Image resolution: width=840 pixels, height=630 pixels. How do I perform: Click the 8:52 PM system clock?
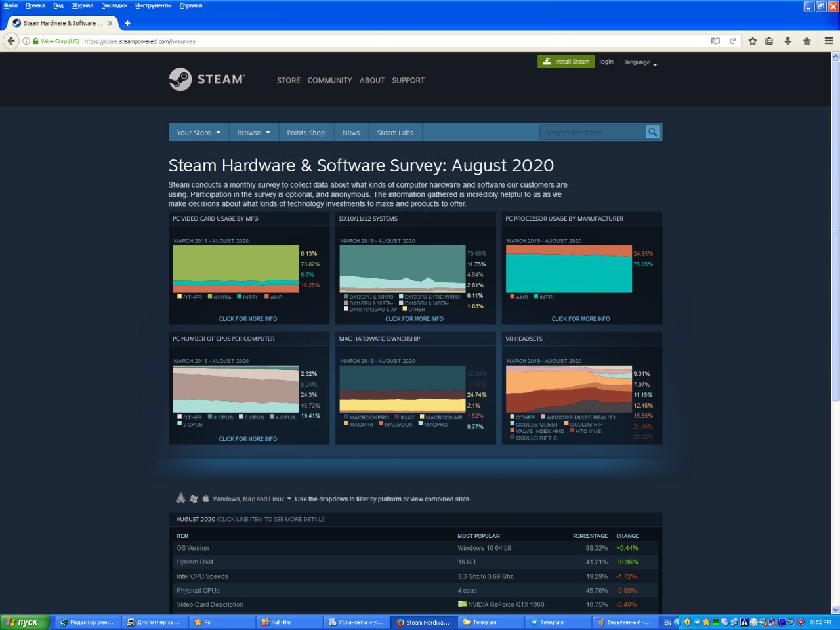[820, 622]
